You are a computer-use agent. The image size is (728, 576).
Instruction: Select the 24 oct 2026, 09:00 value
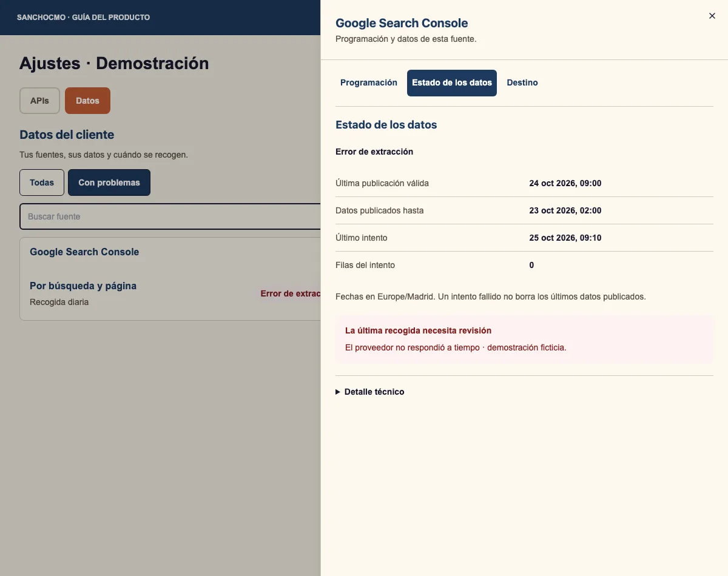click(565, 183)
